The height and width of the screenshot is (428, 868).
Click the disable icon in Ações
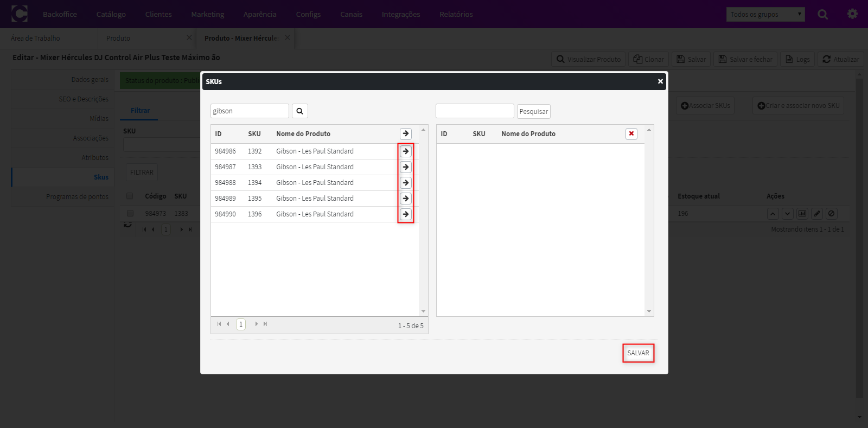pos(832,214)
